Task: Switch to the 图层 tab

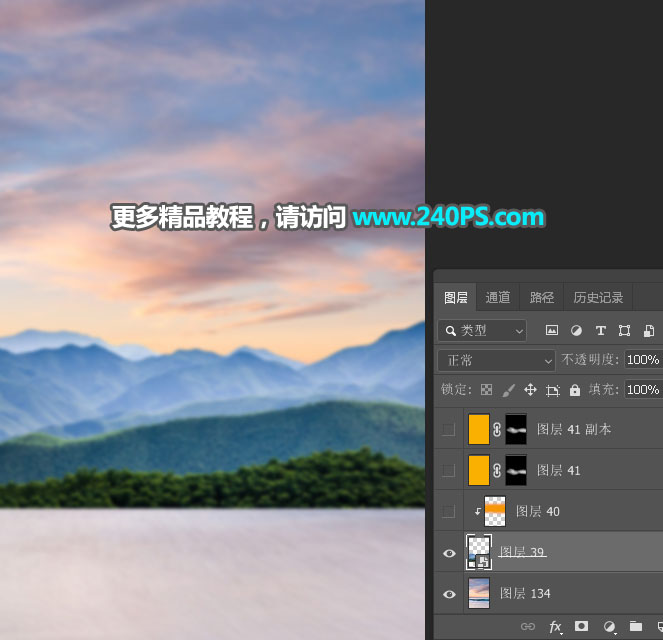Action: click(x=456, y=298)
